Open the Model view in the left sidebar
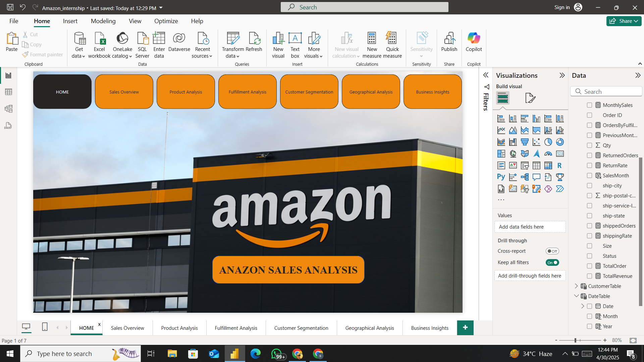644x362 pixels. [x=8, y=109]
